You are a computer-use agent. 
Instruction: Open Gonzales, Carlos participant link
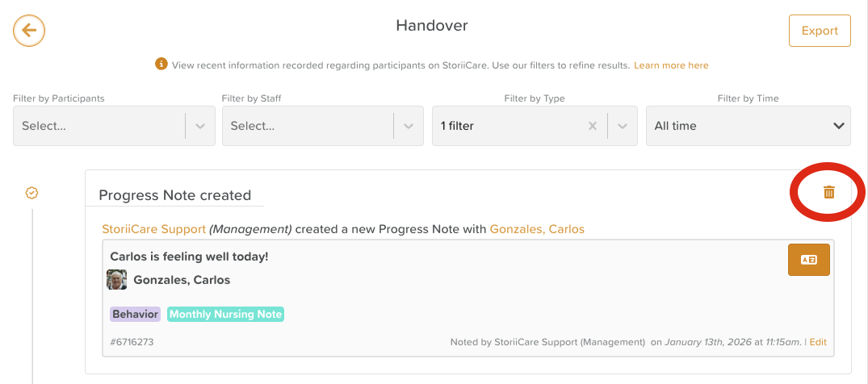[537, 229]
